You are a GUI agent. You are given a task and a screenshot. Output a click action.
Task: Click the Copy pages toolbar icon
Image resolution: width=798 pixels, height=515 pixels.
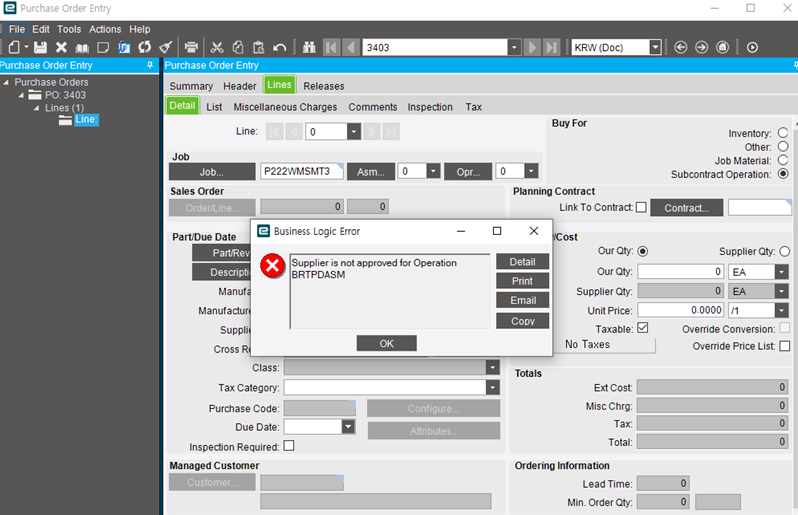238,47
